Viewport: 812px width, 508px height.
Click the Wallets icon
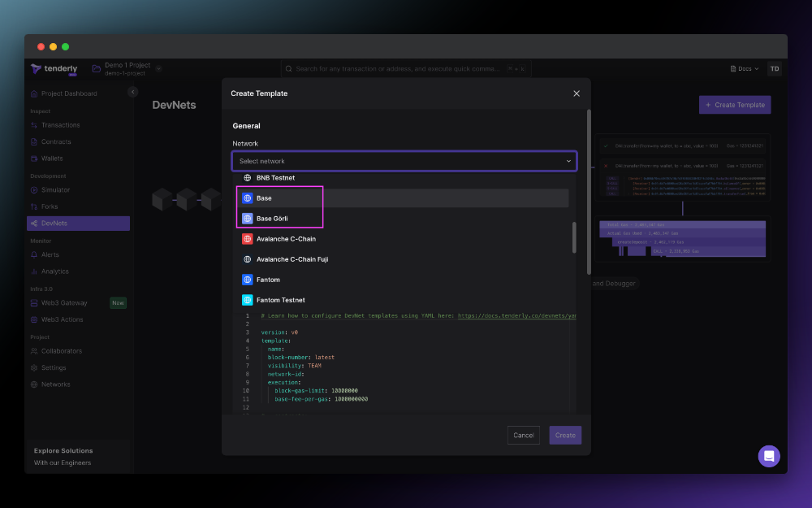(34, 158)
